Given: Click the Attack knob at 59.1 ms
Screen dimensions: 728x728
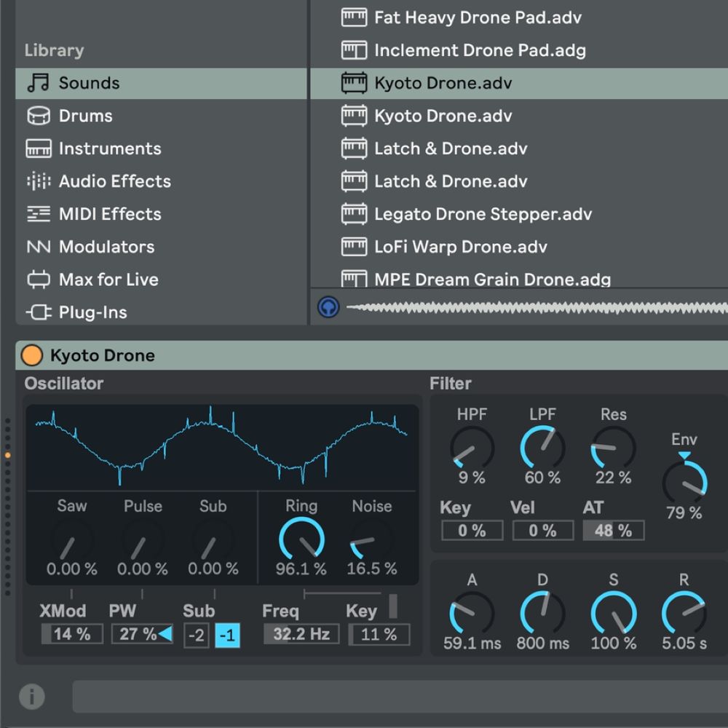Looking at the screenshot, I should tap(472, 614).
